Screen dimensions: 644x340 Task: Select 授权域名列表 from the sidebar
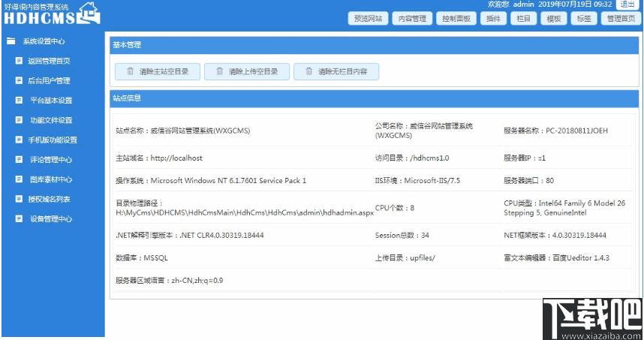click(x=49, y=199)
